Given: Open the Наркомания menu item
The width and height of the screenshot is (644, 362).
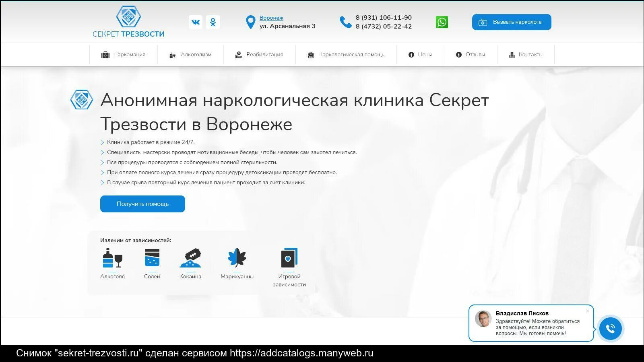Looking at the screenshot, I should [123, 55].
